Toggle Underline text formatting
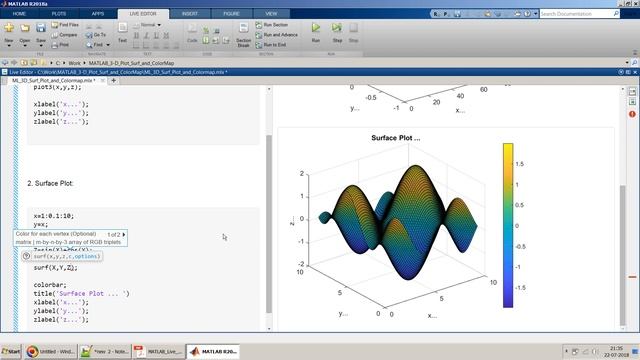640x360 pixels. [156, 36]
